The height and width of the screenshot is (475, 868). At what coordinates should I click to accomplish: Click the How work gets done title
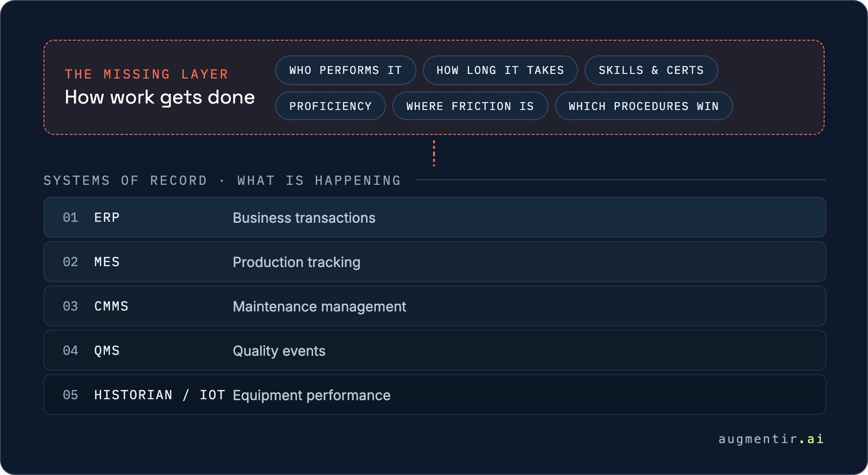tap(160, 97)
